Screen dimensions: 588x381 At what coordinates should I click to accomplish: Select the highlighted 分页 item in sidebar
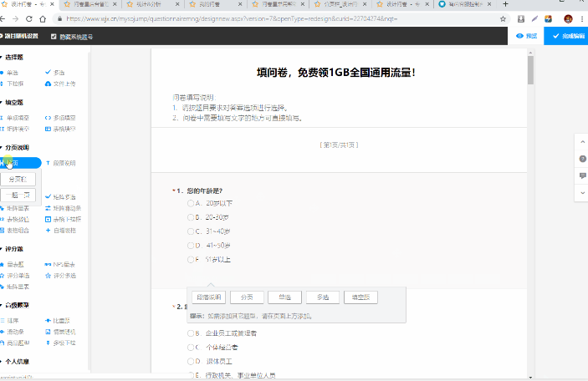point(20,163)
